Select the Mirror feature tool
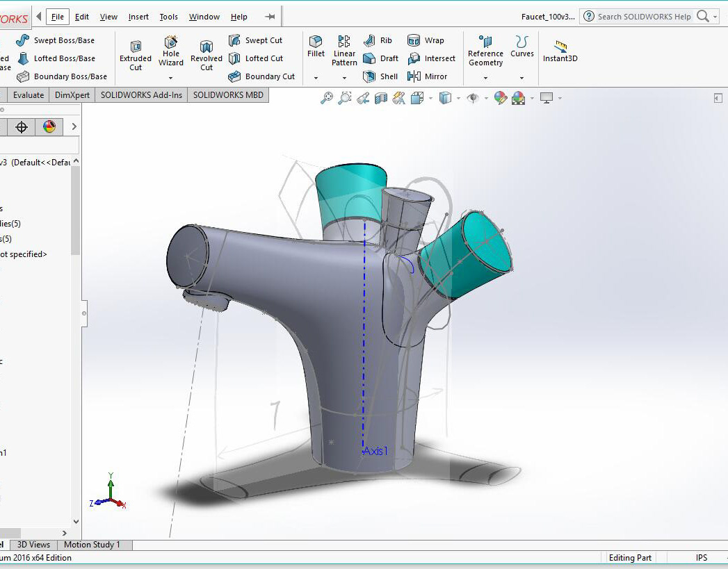 coord(427,76)
